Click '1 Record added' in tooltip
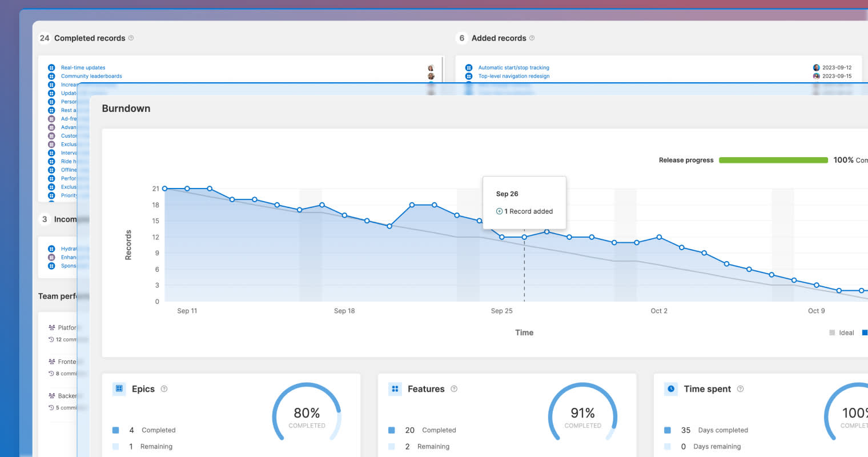The height and width of the screenshot is (457, 868). 528,211
